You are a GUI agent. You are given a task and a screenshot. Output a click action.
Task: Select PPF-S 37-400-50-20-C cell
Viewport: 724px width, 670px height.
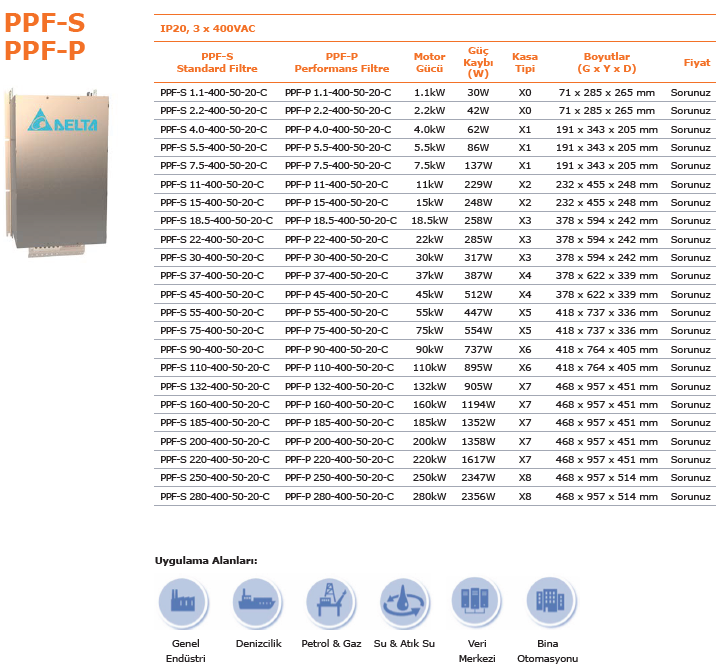(212, 275)
